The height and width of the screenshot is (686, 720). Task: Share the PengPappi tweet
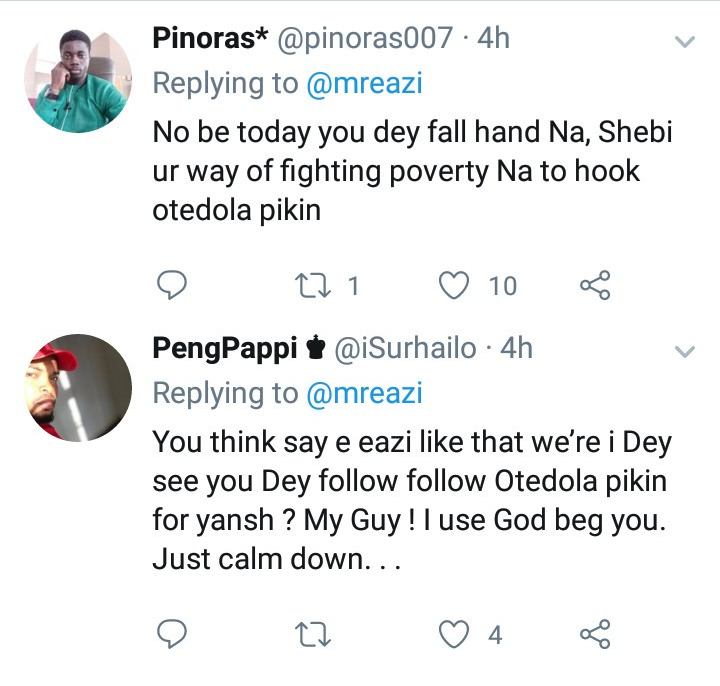point(594,634)
